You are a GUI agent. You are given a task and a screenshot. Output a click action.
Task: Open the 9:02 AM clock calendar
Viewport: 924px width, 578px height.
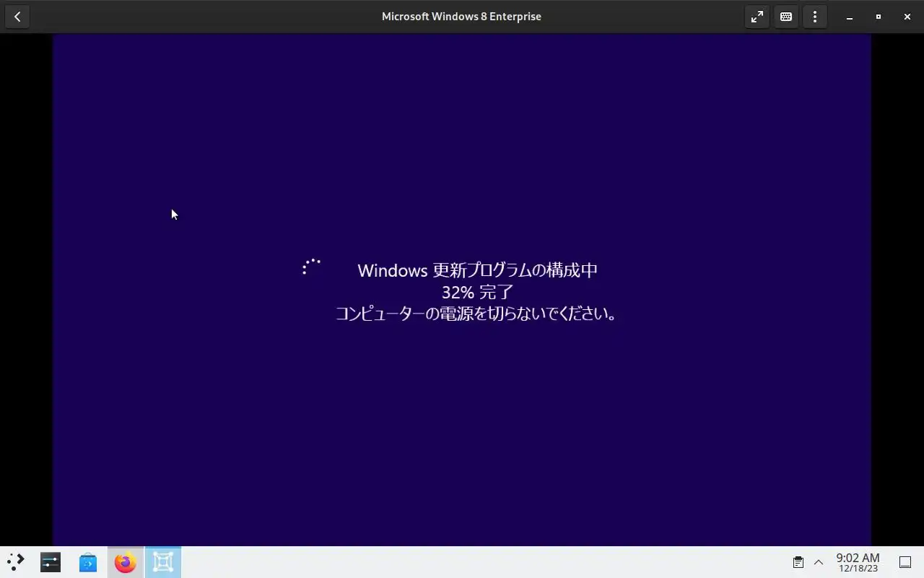[858, 562]
